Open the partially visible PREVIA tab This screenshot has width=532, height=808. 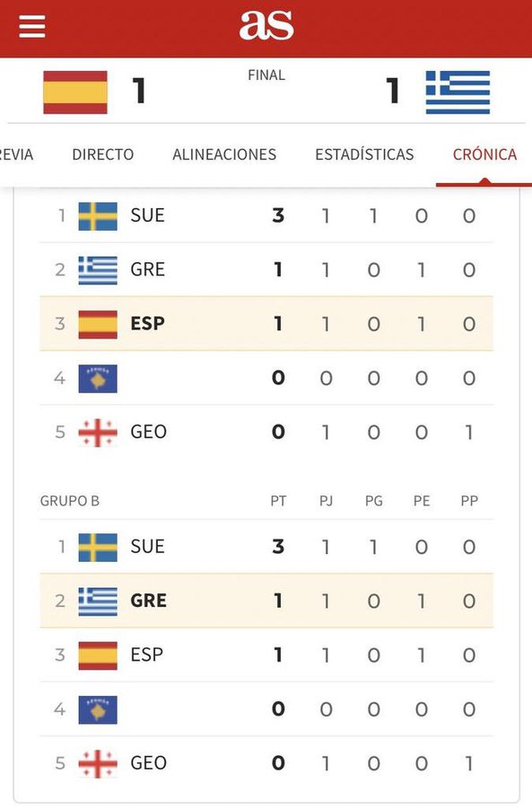click(16, 154)
